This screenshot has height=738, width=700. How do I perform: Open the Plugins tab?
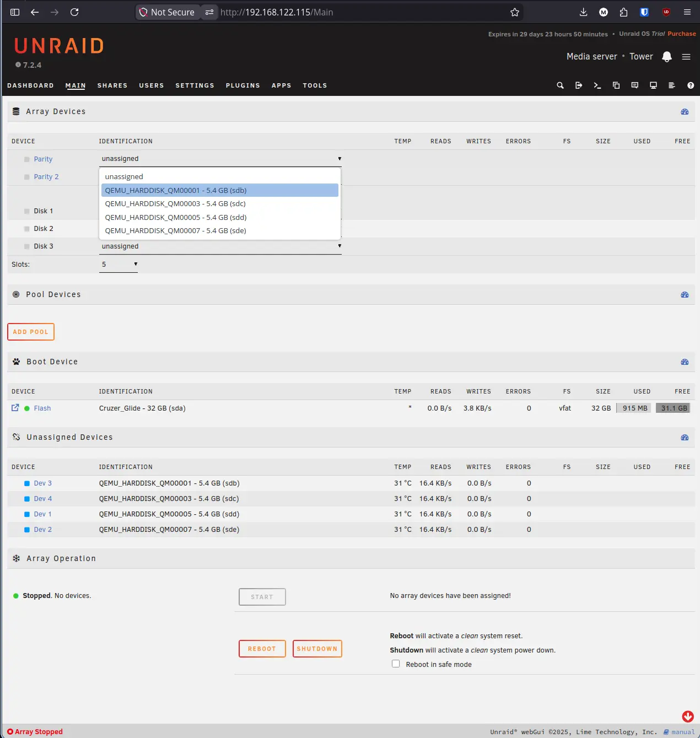click(243, 85)
